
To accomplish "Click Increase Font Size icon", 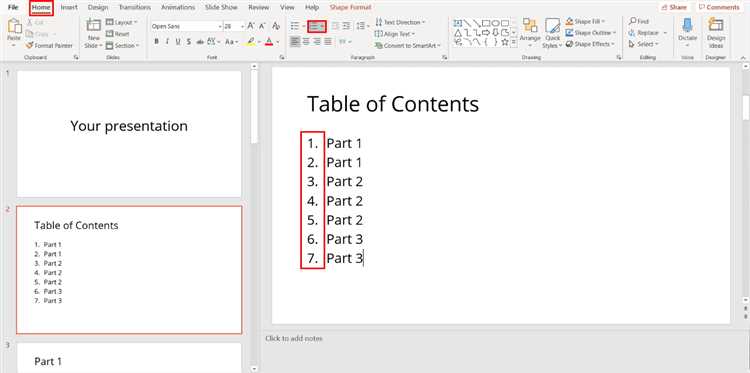I will click(x=252, y=26).
